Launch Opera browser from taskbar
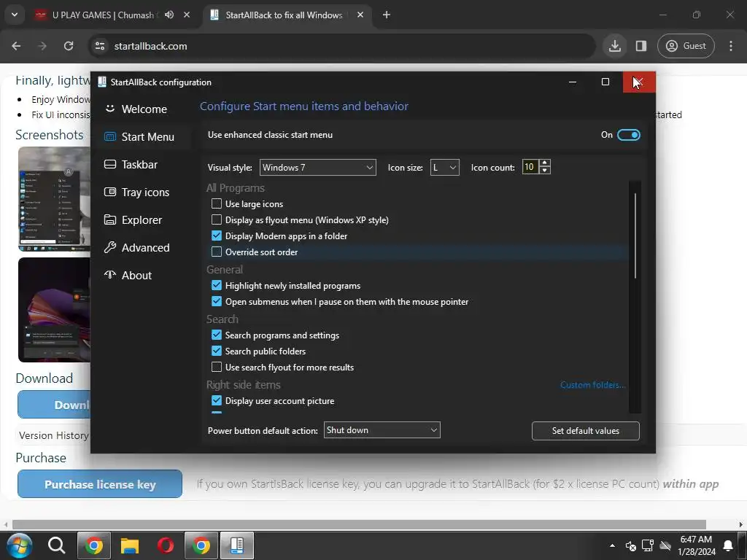 pos(166,545)
